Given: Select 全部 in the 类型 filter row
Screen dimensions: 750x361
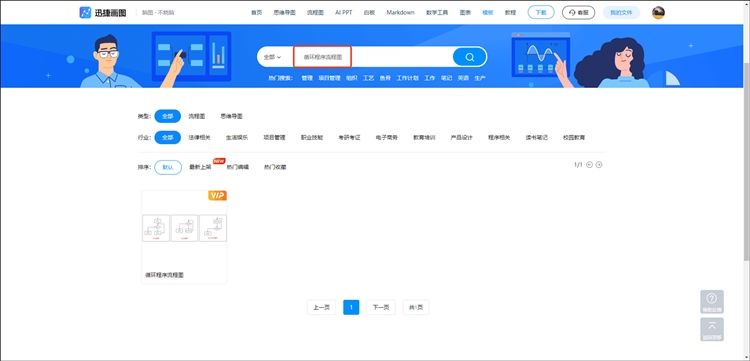Looking at the screenshot, I should (x=167, y=116).
